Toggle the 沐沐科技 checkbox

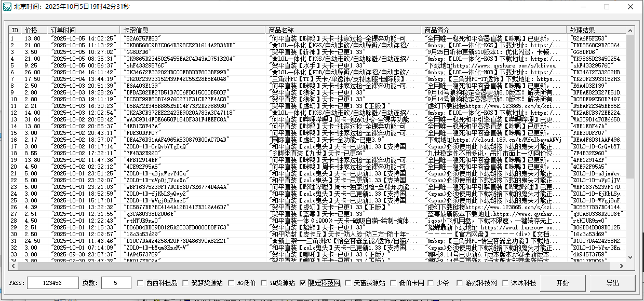[x=505, y=283]
